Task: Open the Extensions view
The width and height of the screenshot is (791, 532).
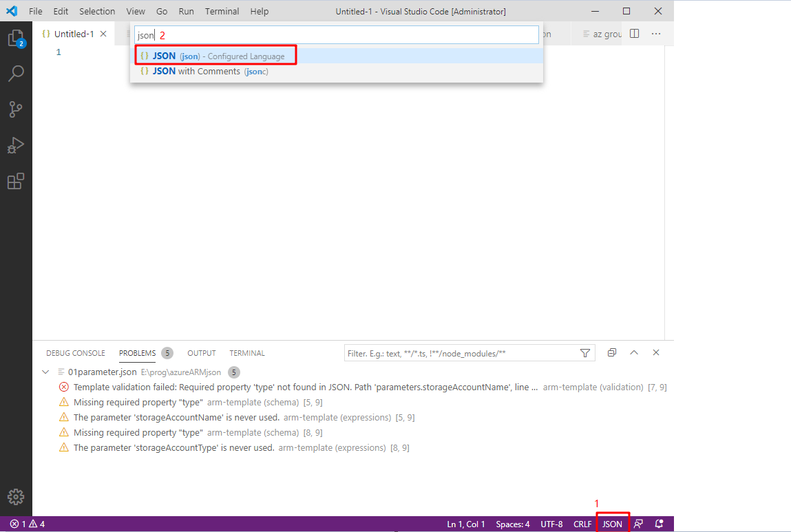Action: click(16, 181)
